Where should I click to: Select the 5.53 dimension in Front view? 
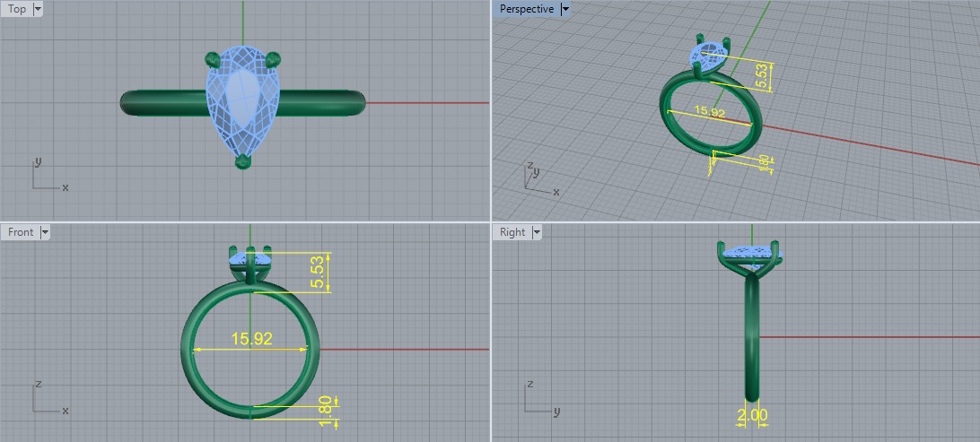point(319,272)
